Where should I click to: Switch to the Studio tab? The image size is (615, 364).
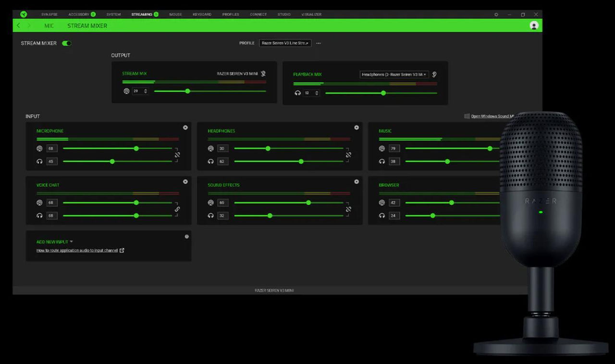(284, 14)
